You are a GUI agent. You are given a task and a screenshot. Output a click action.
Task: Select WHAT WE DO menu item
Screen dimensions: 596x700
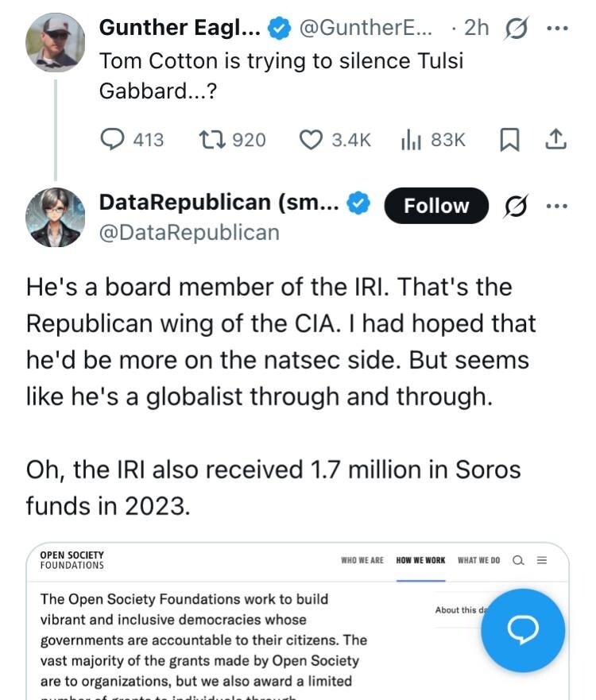point(478,560)
